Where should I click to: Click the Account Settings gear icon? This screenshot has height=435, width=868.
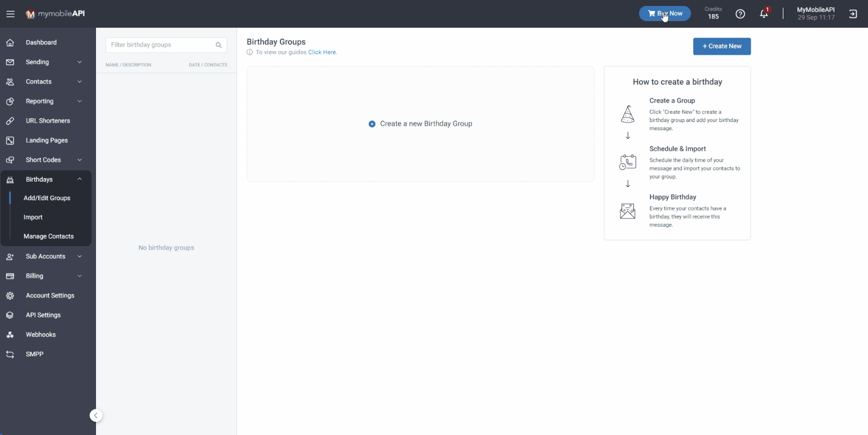tap(10, 295)
